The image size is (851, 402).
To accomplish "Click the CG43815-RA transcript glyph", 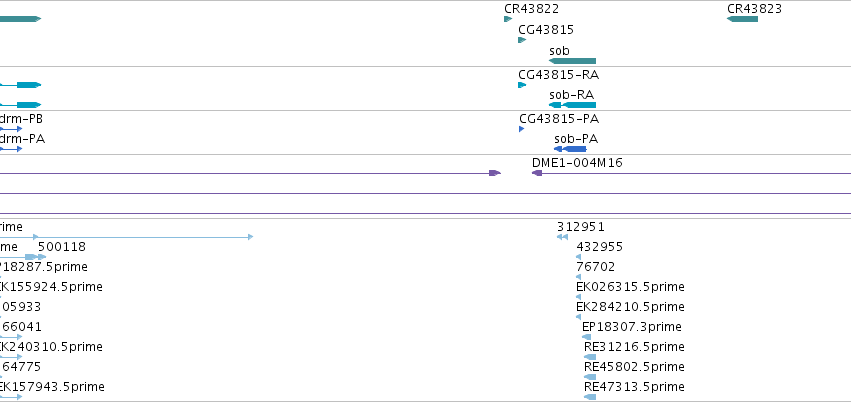I will (x=522, y=85).
